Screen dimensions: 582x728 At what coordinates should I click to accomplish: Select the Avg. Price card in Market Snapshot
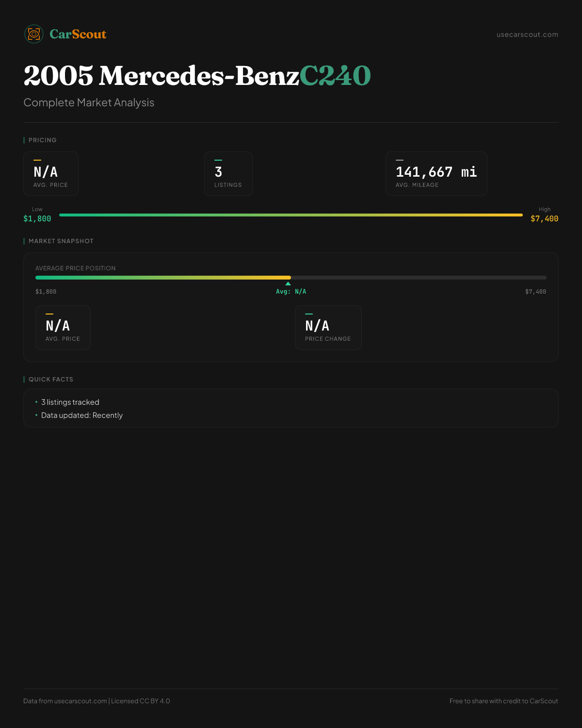tap(63, 328)
